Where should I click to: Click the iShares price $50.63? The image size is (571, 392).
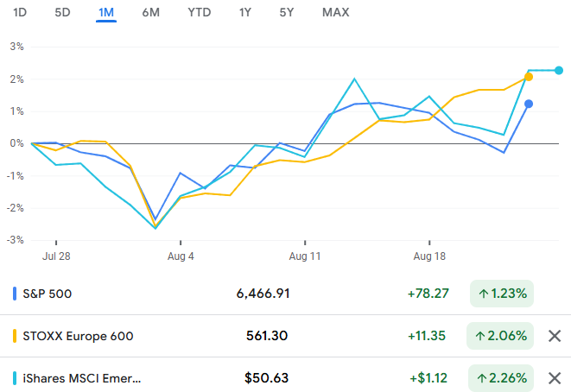click(x=266, y=378)
